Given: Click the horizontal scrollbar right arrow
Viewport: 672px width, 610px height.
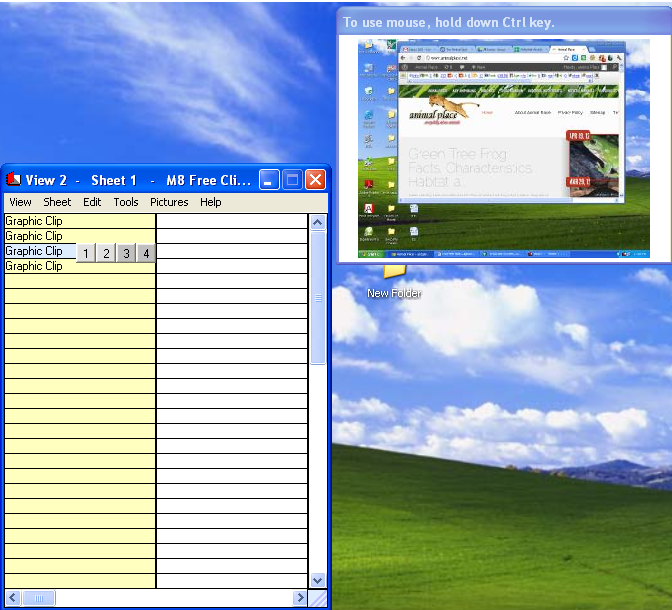Looking at the screenshot, I should coord(299,598).
